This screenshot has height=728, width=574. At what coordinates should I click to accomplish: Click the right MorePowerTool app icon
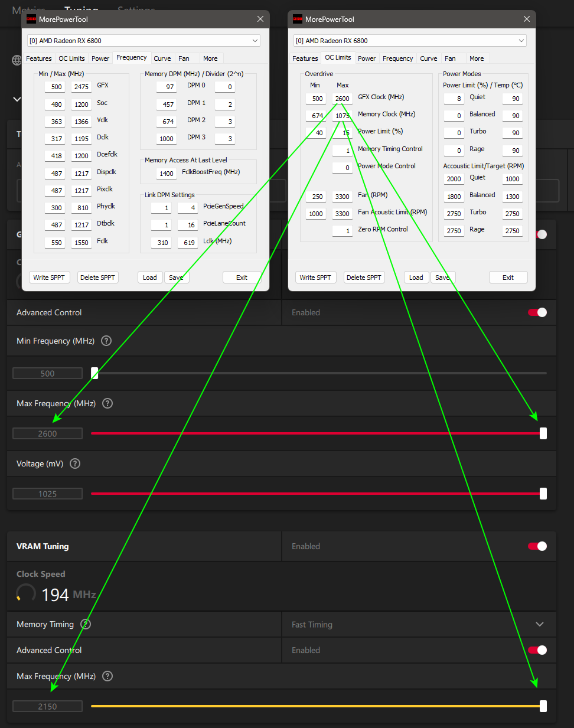(298, 19)
